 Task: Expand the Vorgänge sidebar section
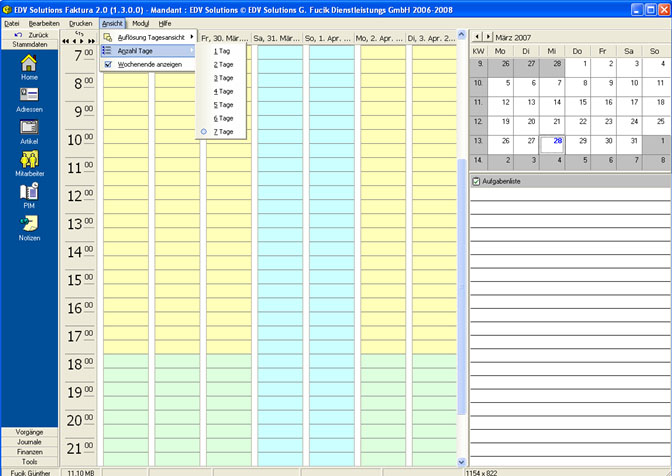[29, 432]
